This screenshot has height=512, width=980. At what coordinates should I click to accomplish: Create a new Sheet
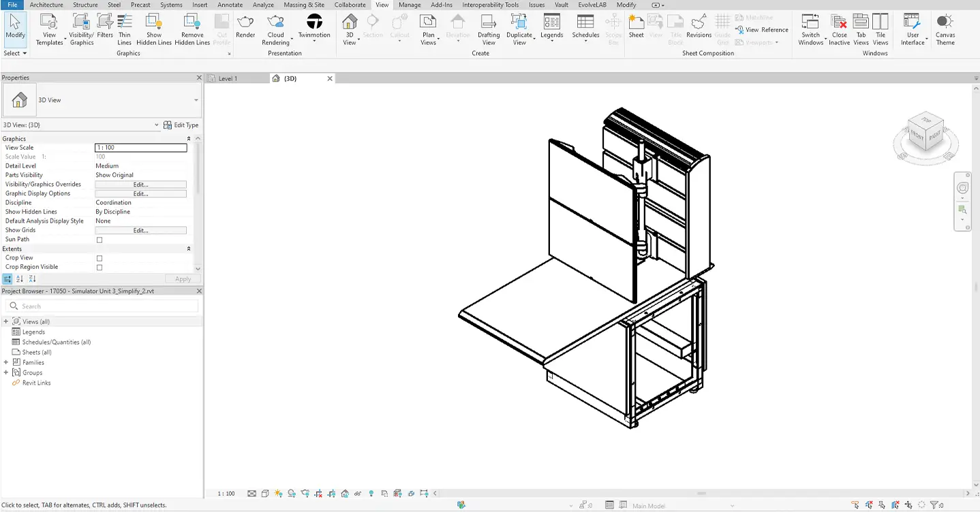(636, 29)
